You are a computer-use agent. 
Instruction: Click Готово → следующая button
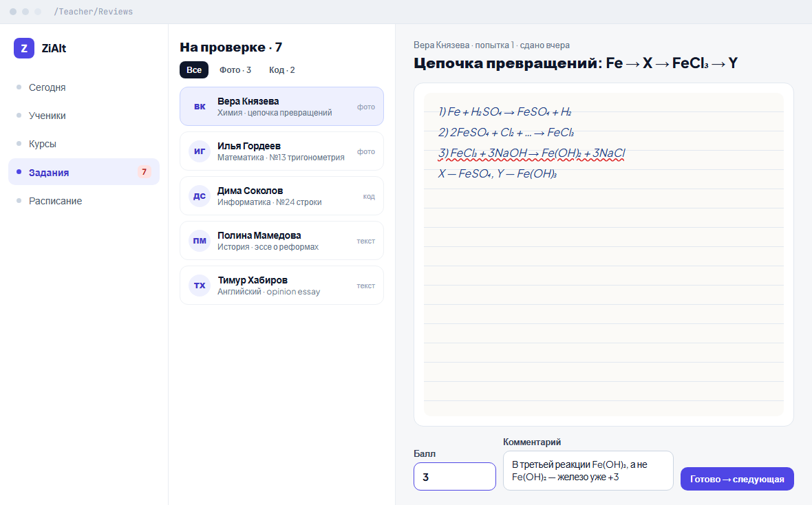click(737, 479)
